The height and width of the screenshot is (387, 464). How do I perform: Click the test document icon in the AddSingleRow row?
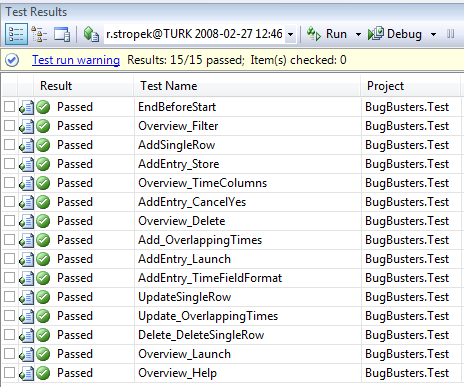pos(27,145)
